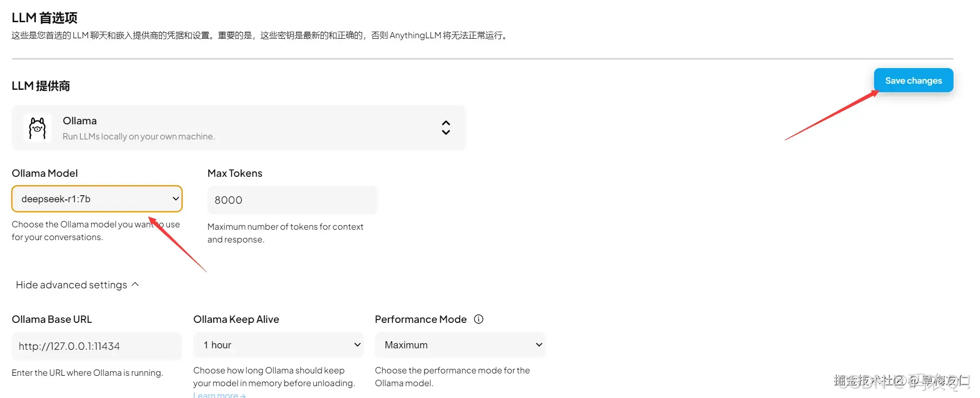Click the Ollama llama logo icon
980x398 pixels.
click(37, 128)
